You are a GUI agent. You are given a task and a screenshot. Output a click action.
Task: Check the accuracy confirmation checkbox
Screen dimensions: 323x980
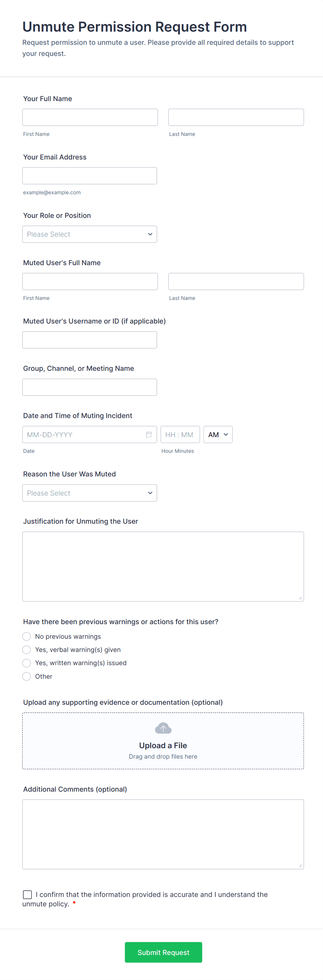click(x=27, y=895)
